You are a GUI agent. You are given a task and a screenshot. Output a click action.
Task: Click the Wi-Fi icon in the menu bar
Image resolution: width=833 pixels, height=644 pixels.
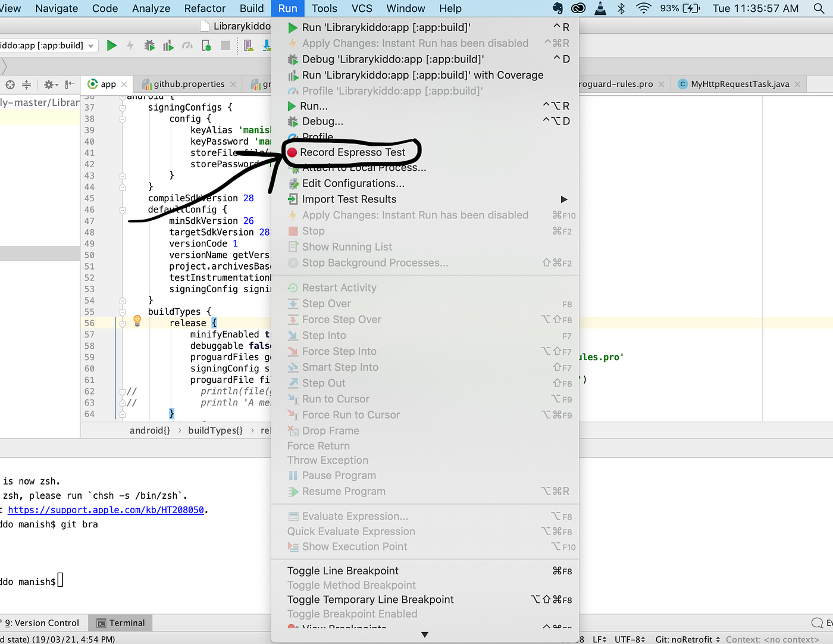pyautogui.click(x=643, y=8)
